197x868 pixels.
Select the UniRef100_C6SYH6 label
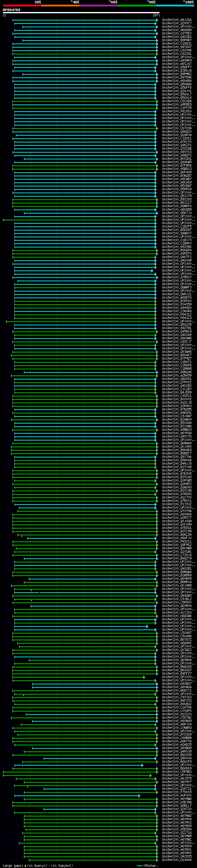pyautogui.click(x=176, y=50)
